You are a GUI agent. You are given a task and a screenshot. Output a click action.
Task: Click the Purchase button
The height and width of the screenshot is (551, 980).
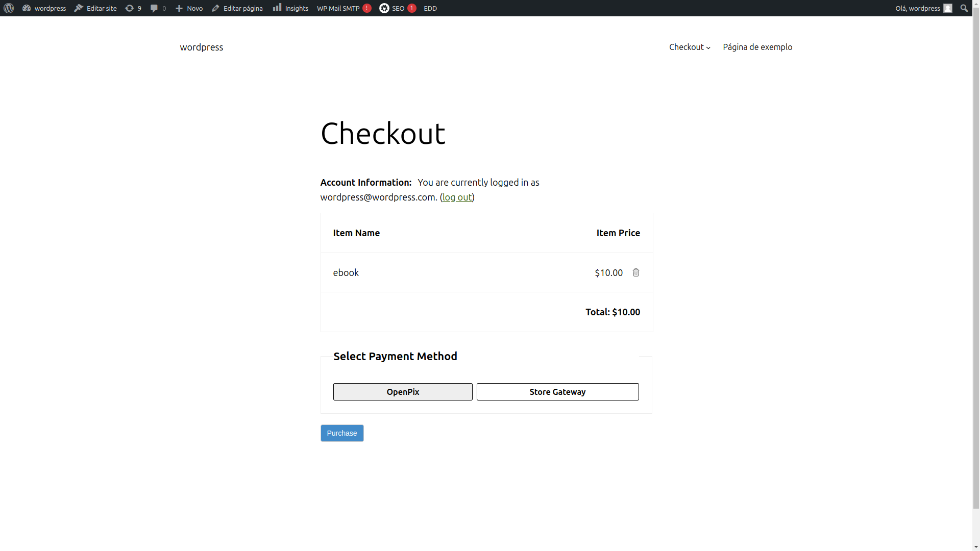pos(341,433)
